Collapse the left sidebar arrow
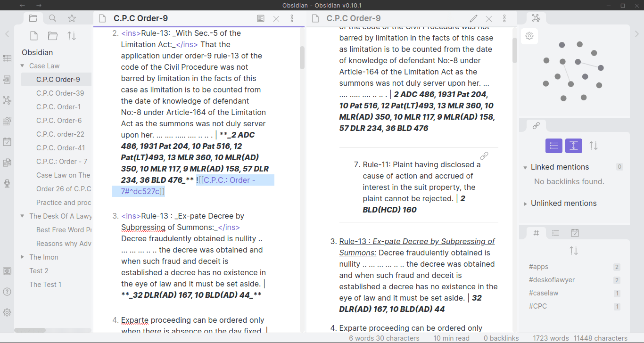Viewport: 644px width, 343px height. point(7,34)
